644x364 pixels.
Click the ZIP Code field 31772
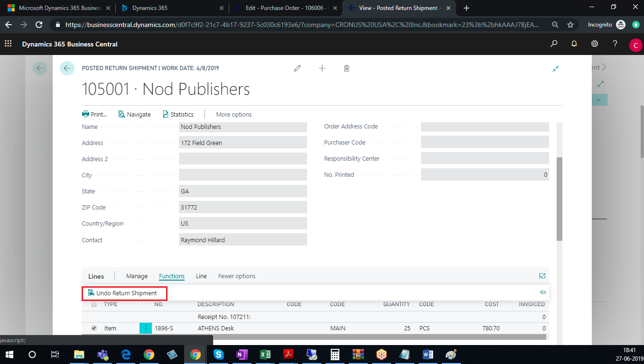tap(243, 208)
